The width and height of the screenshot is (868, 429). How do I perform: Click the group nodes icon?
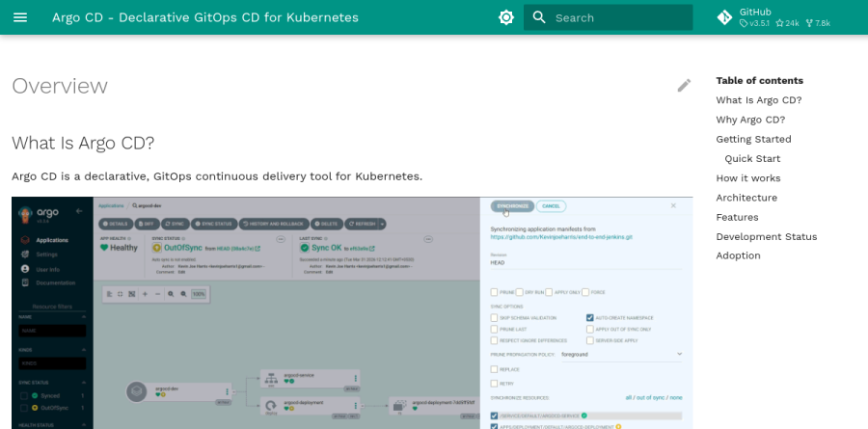click(132, 294)
